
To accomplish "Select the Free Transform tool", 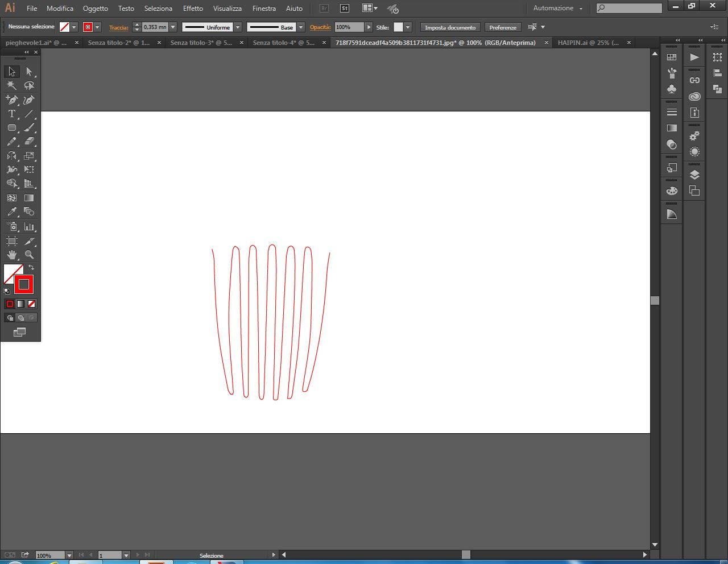I will tap(29, 169).
